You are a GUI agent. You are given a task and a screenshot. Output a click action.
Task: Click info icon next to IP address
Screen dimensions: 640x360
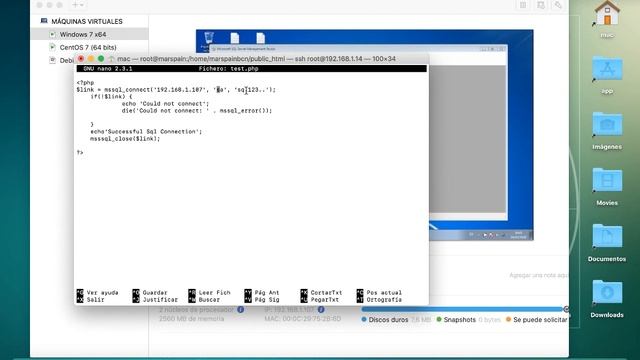pos(321,310)
